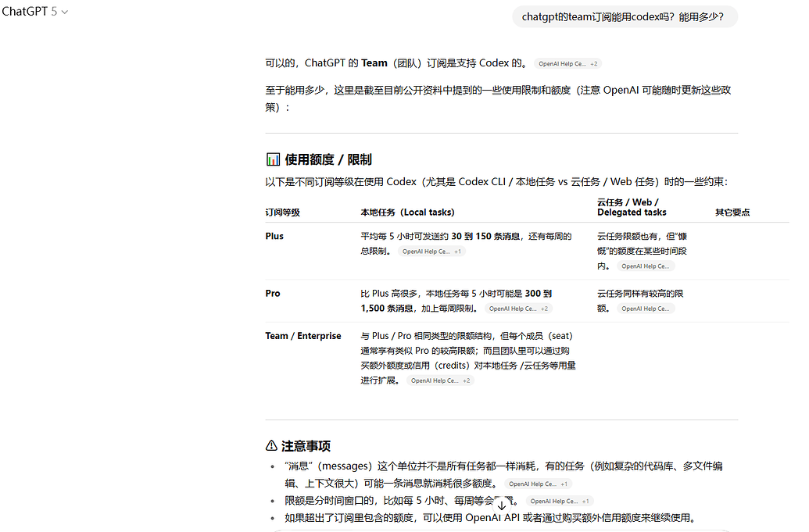
Task: Open the citation chip in the Plus cloud tasks cell
Action: [x=646, y=266]
